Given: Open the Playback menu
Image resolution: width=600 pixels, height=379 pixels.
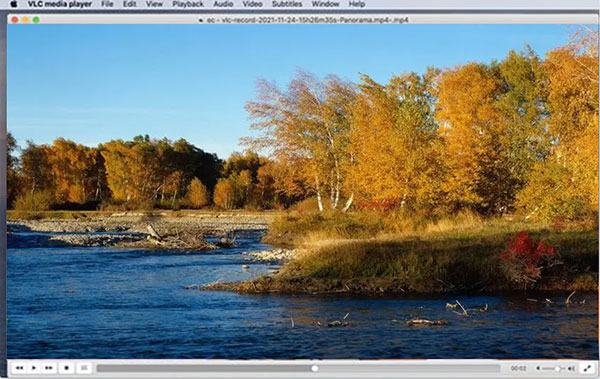Looking at the screenshot, I should pos(188,4).
